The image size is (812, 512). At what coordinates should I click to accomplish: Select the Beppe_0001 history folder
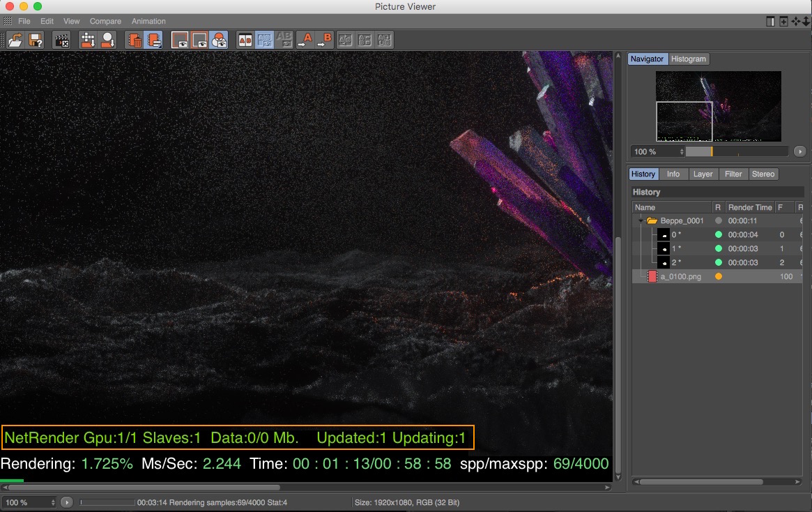point(682,220)
